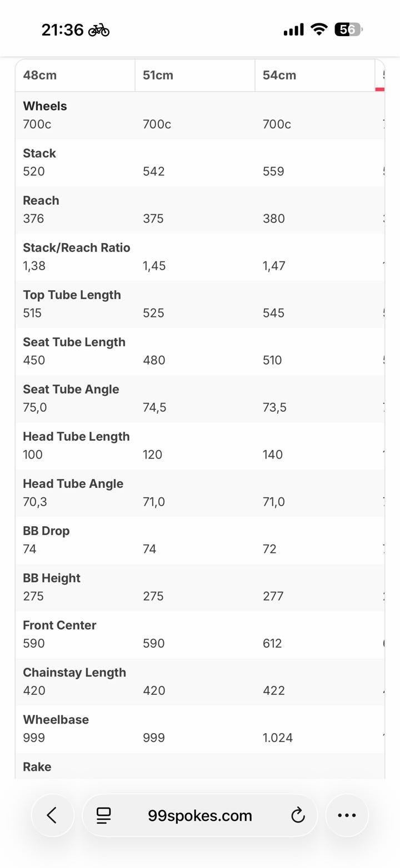
Task: Tap the 21:36 clock in status bar
Action: pos(62,30)
